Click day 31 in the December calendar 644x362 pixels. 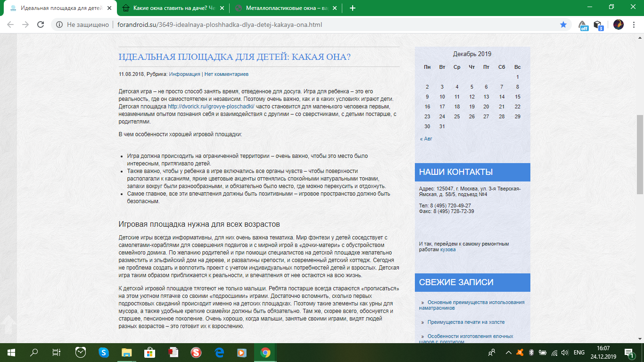click(442, 126)
